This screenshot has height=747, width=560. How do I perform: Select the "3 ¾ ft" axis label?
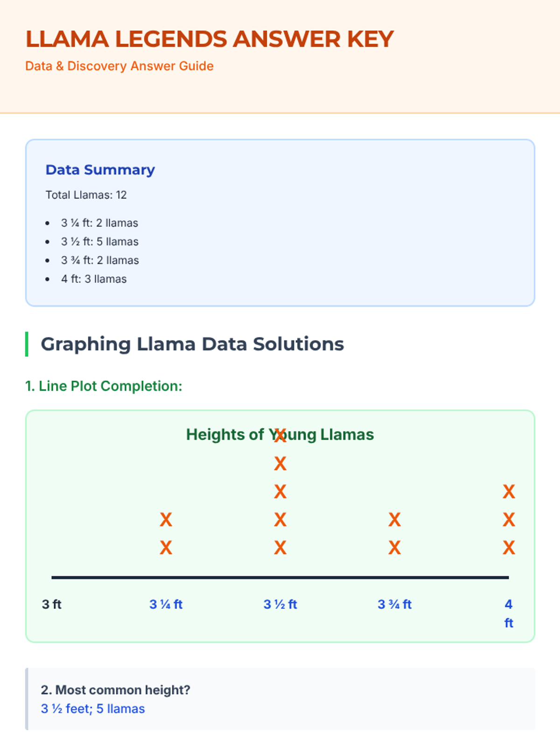tap(394, 604)
